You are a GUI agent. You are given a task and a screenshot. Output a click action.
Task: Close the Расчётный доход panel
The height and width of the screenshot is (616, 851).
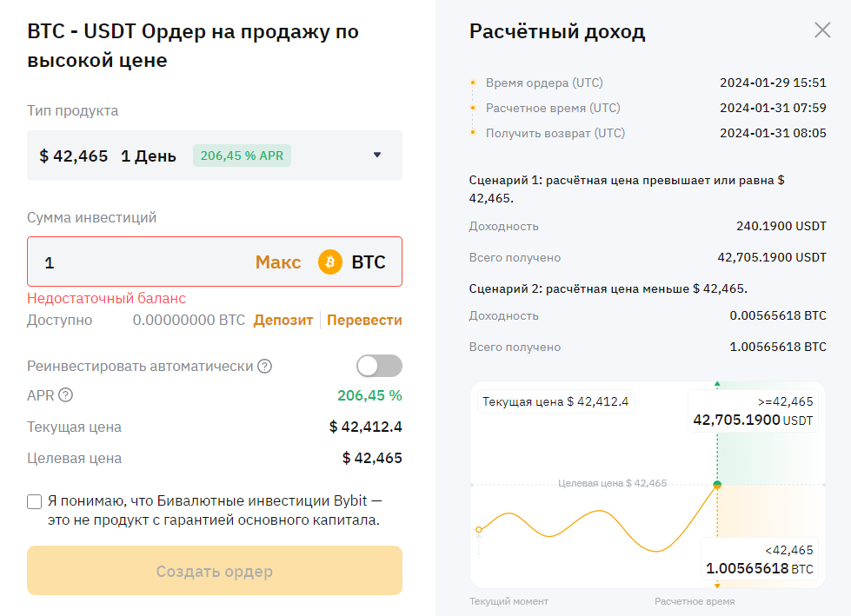[822, 30]
